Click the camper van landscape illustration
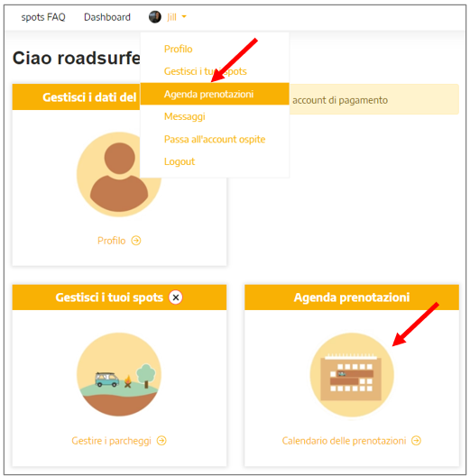Screen dimensions: 470x476 [119, 375]
